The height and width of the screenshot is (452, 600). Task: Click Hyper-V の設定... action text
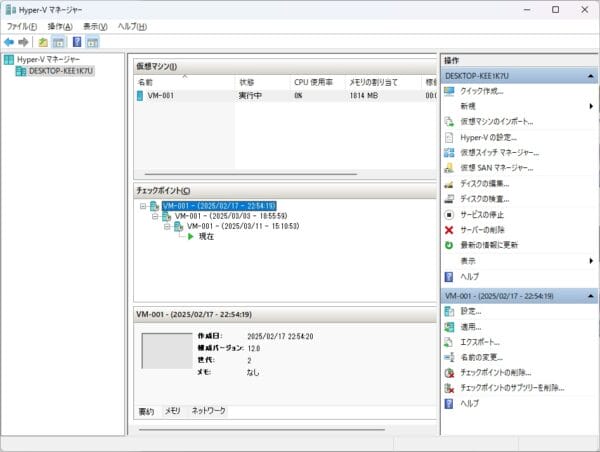tap(489, 137)
